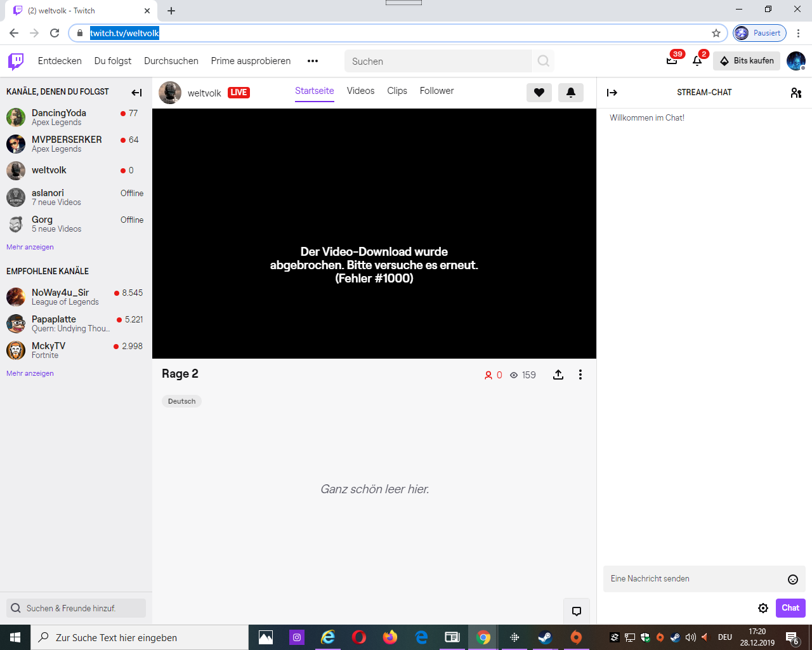This screenshot has height=650, width=812.
Task: Click Pausiert Chrome profile button
Action: coord(759,33)
